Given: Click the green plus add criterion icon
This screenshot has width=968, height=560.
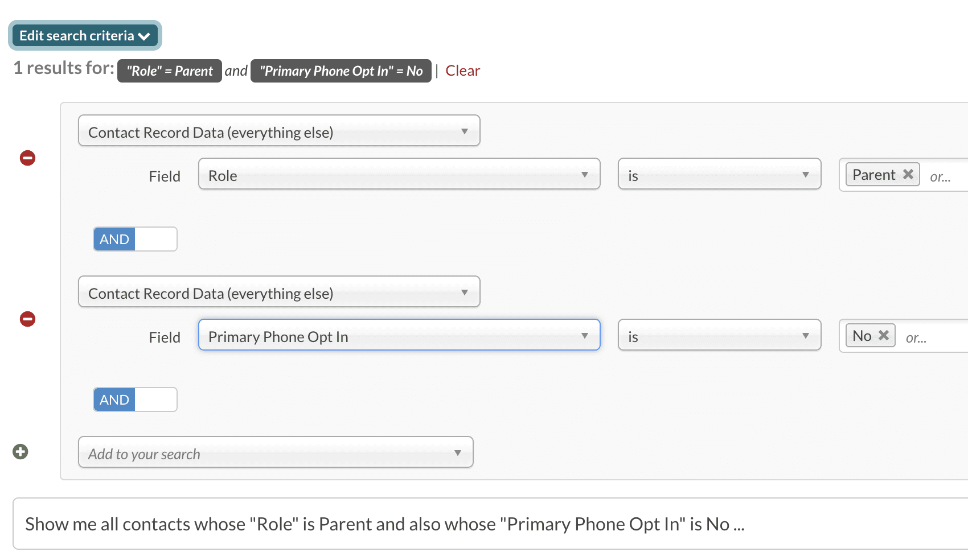Looking at the screenshot, I should [20, 452].
